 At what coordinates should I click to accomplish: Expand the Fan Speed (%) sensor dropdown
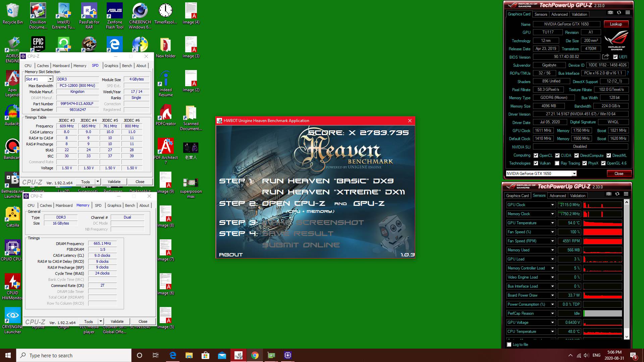[552, 232]
